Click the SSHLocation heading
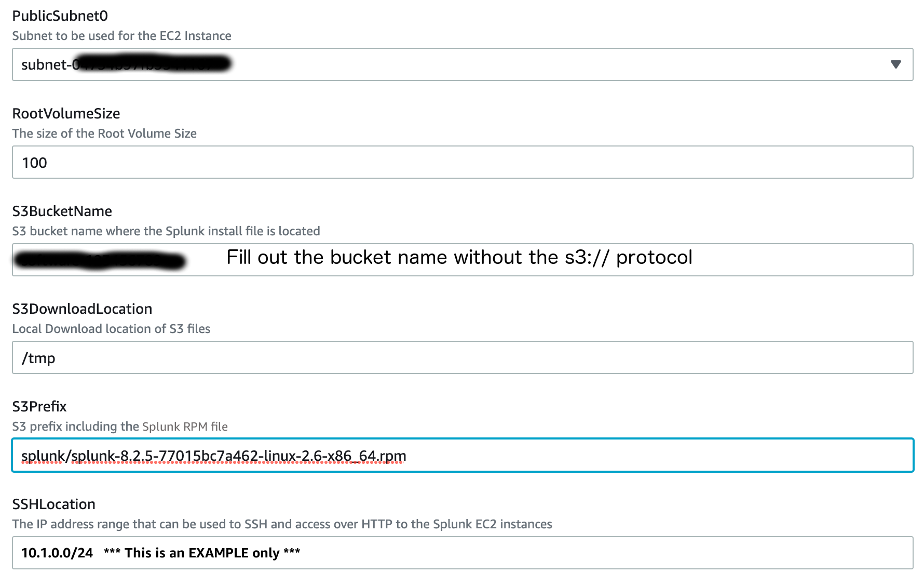The height and width of the screenshot is (586, 924). 53,504
